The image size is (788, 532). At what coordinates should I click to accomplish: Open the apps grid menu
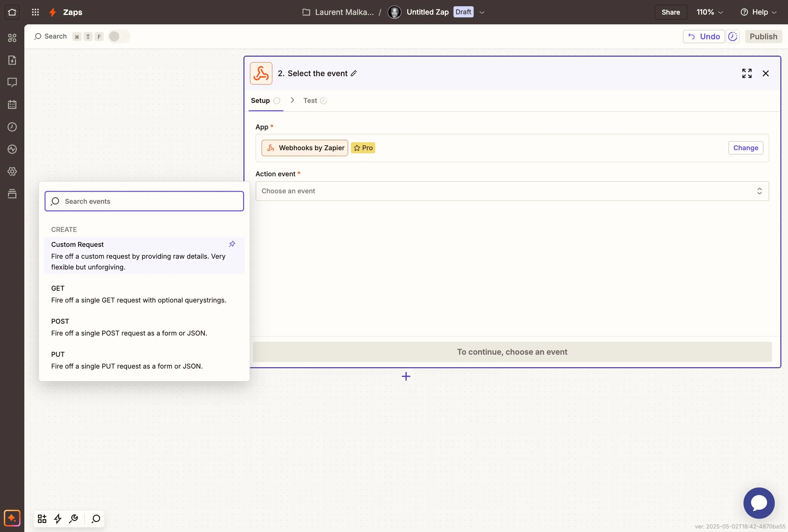pyautogui.click(x=35, y=12)
